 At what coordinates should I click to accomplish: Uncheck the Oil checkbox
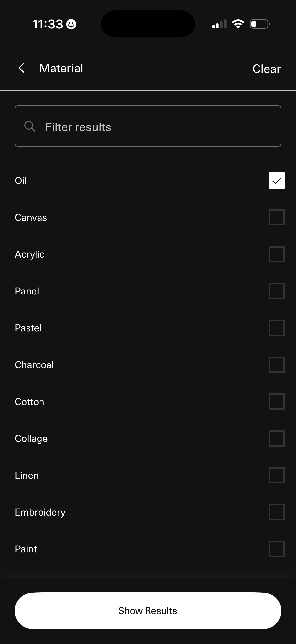pos(277,181)
